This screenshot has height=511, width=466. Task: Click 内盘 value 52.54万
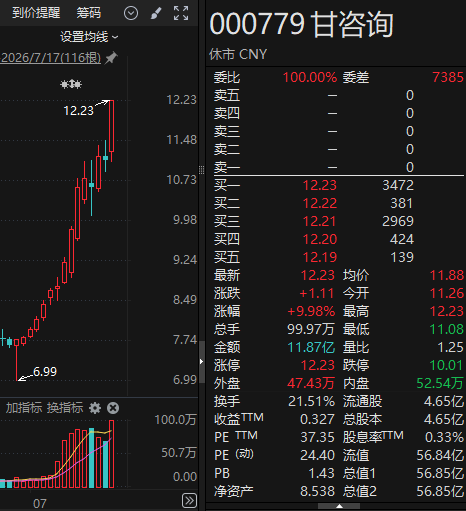[x=440, y=383]
